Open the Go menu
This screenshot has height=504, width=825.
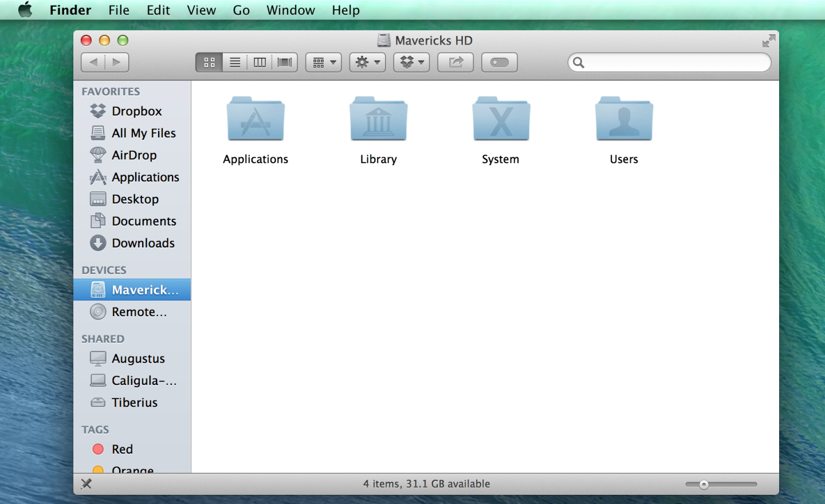241,10
